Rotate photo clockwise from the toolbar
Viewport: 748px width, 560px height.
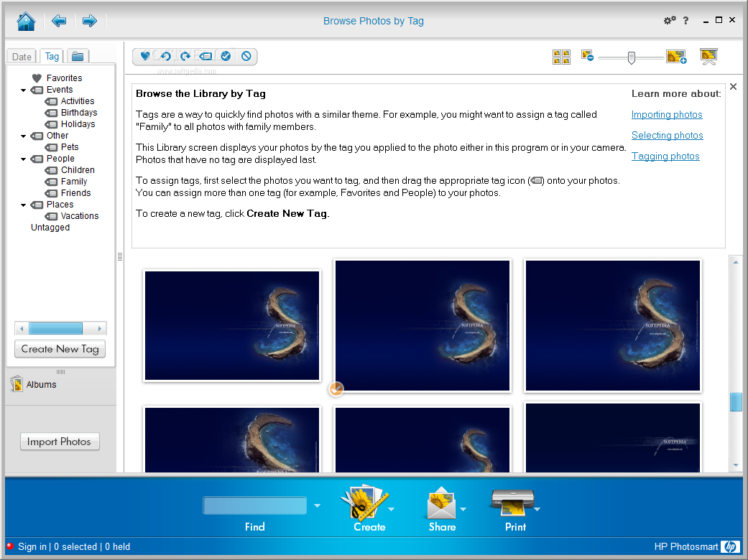(185, 56)
